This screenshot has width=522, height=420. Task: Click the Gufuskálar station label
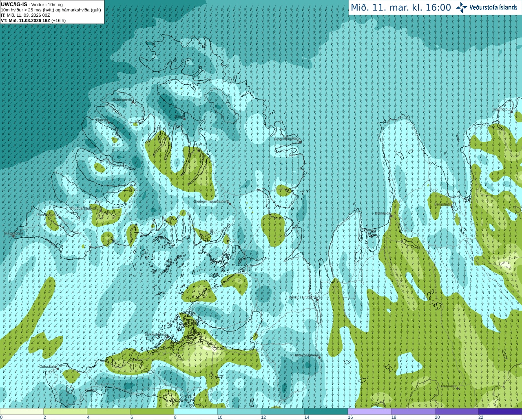(x=47, y=367)
